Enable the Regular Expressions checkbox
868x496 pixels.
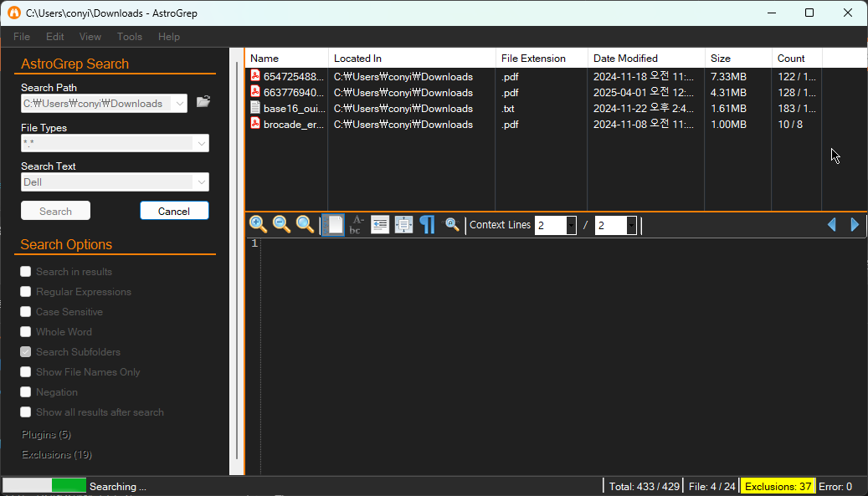point(25,291)
